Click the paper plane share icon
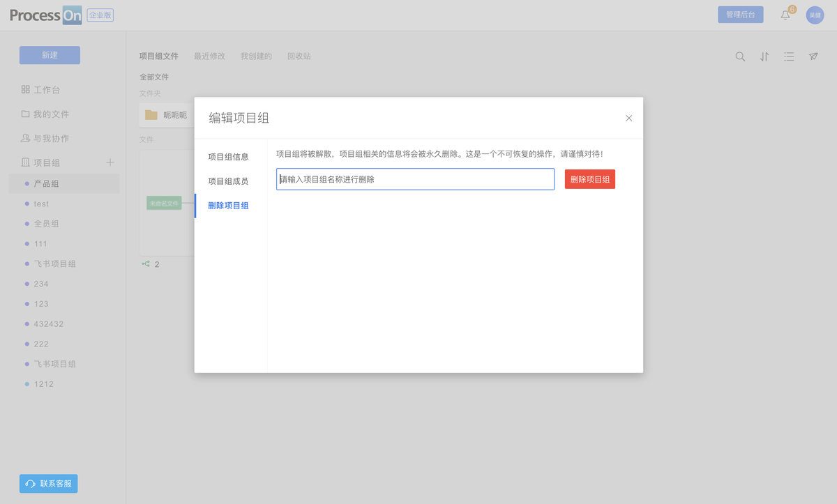 tap(813, 56)
